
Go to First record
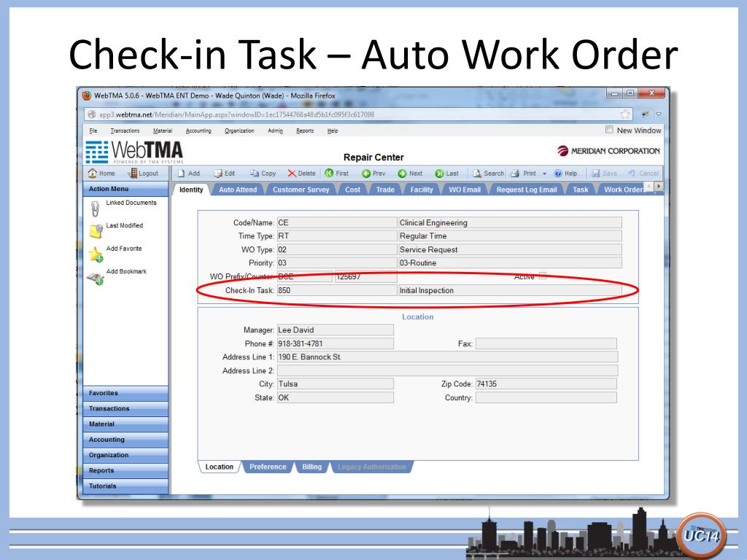(336, 174)
